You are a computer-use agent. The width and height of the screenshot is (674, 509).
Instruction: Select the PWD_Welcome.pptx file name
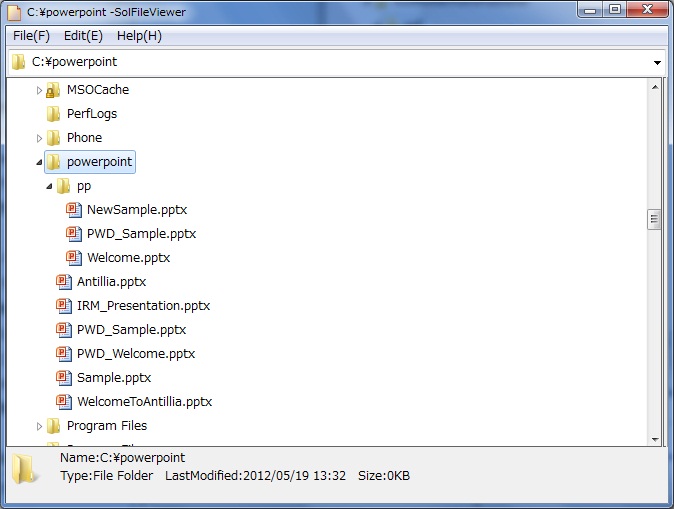136,354
